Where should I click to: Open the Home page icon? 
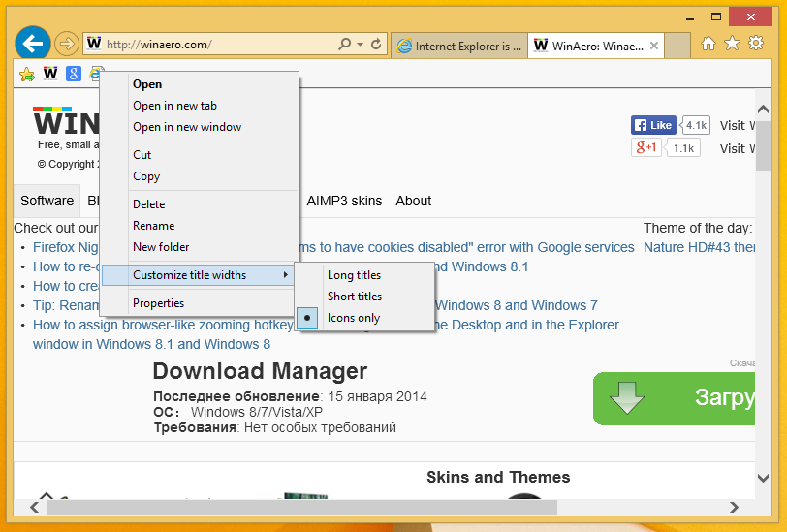[708, 44]
